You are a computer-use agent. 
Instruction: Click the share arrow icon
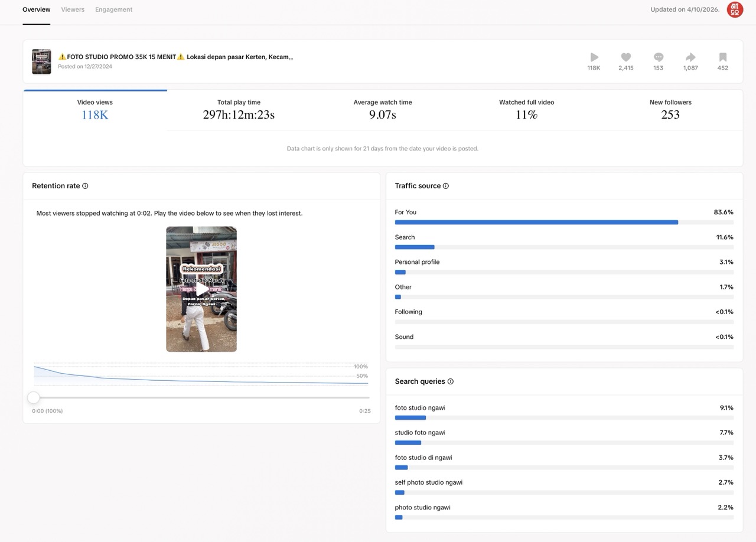[690, 57]
